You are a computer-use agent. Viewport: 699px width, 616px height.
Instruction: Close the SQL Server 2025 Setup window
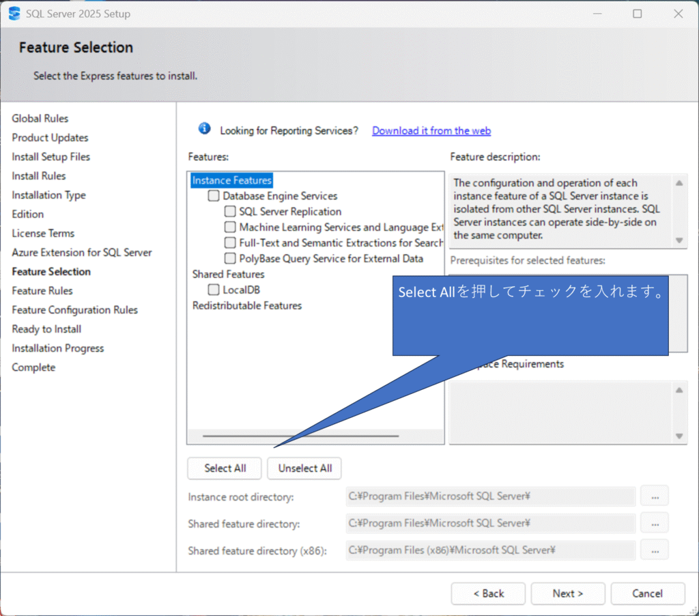click(678, 14)
